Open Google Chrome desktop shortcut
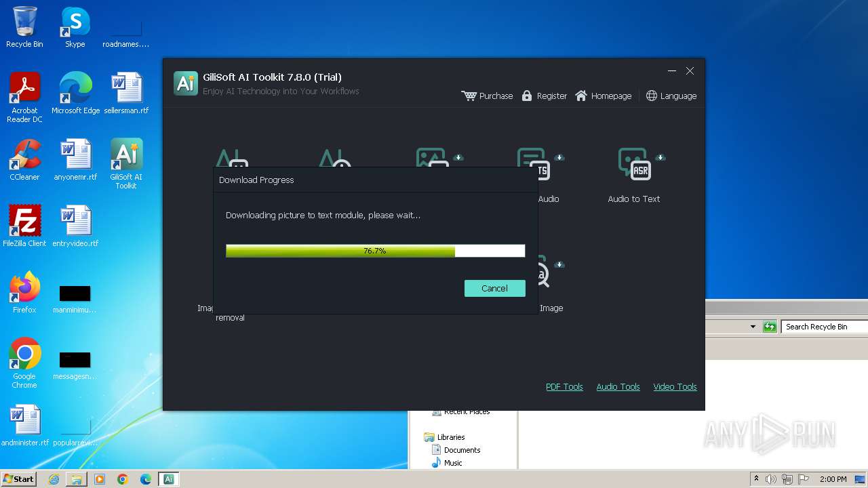The height and width of the screenshot is (488, 868). (x=24, y=363)
